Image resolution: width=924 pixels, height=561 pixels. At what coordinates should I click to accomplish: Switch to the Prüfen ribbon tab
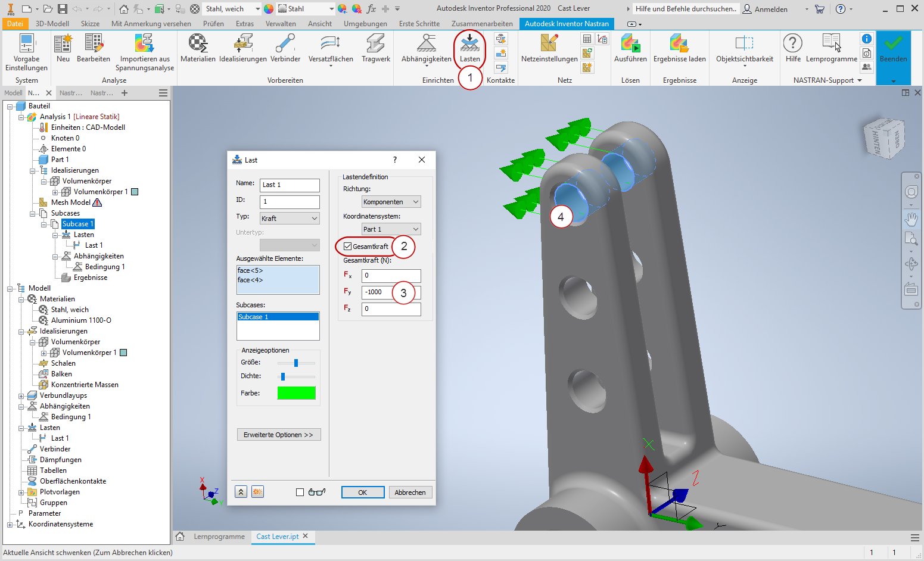(213, 24)
